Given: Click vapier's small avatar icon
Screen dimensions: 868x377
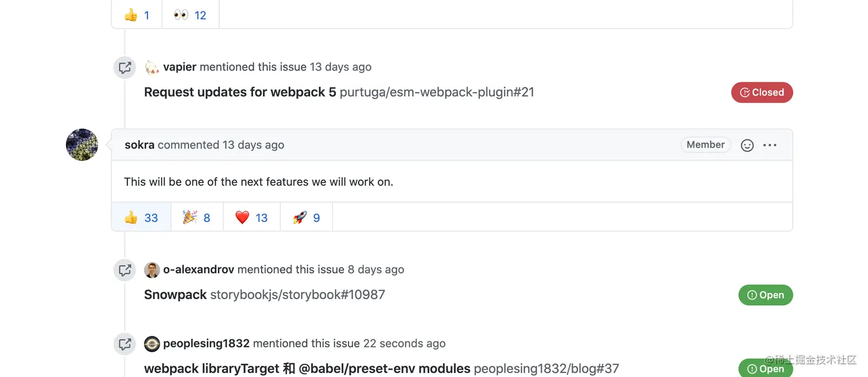Looking at the screenshot, I should point(152,67).
